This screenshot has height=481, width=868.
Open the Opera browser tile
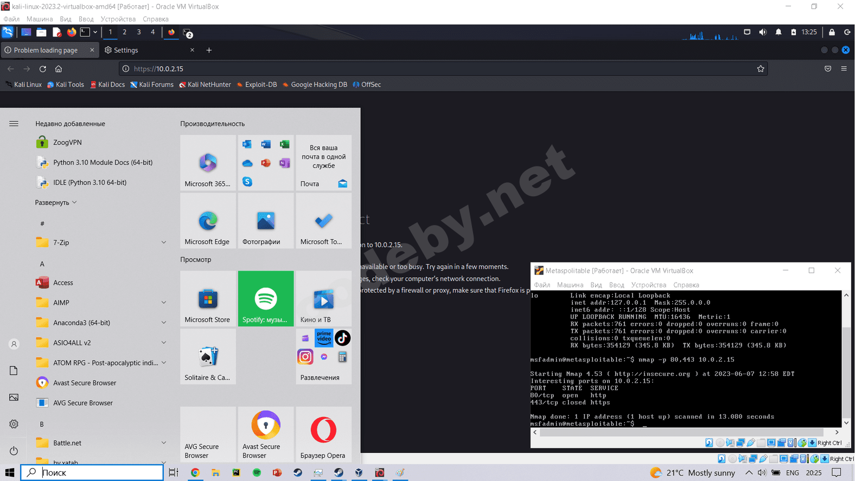323,434
